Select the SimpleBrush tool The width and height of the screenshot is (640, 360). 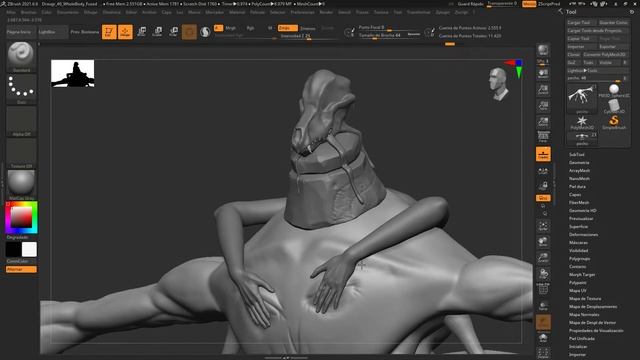click(x=613, y=122)
